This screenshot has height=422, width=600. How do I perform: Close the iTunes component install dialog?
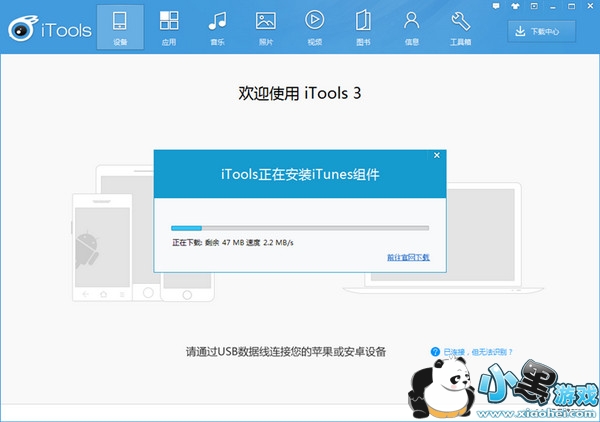click(x=437, y=155)
